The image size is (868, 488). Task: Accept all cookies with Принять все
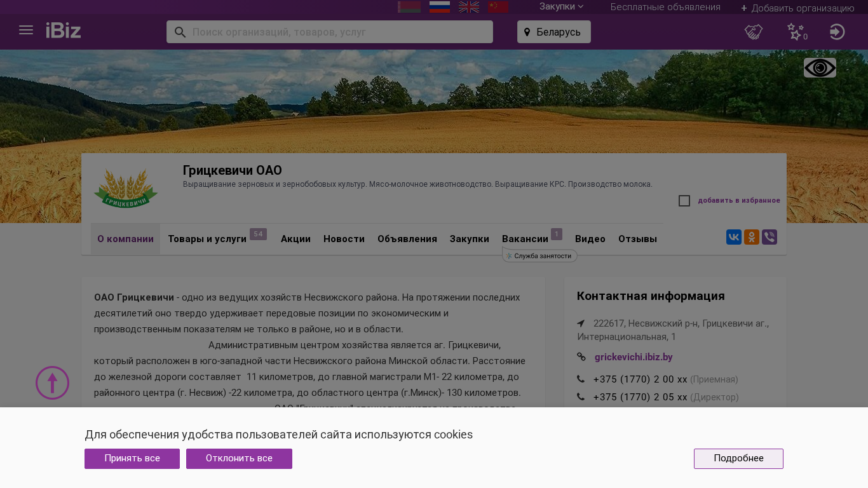point(132,459)
